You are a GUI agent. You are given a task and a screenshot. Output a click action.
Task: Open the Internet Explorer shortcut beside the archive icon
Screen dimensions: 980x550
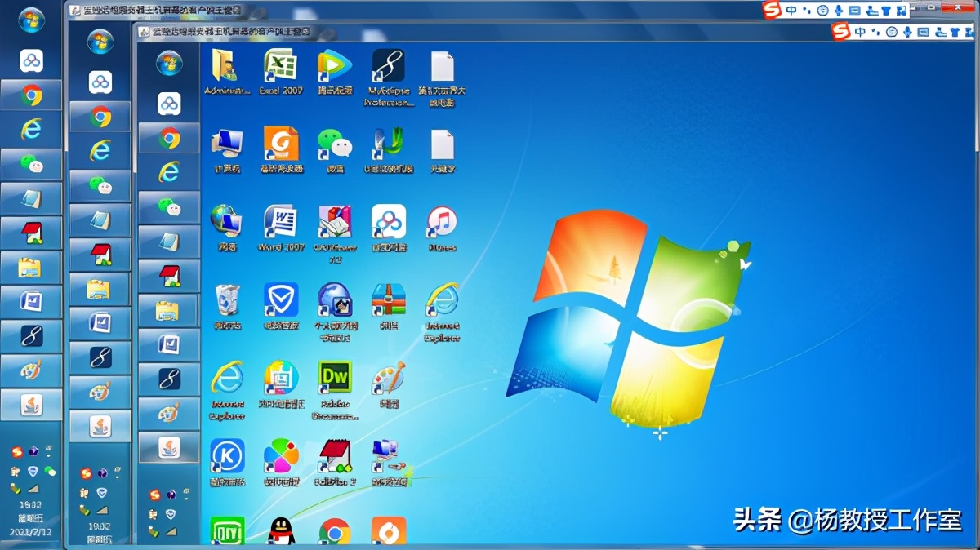[442, 312]
